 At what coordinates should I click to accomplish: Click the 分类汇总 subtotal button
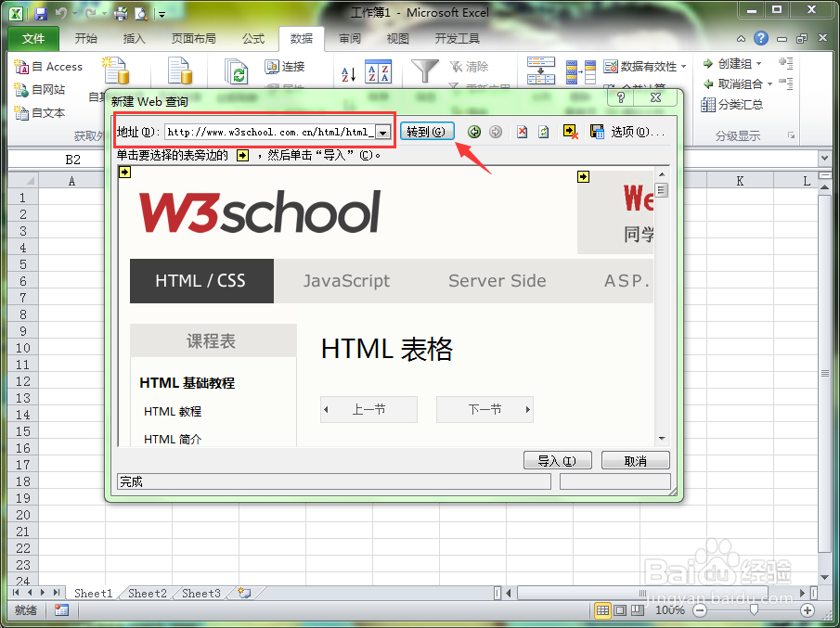click(x=731, y=105)
